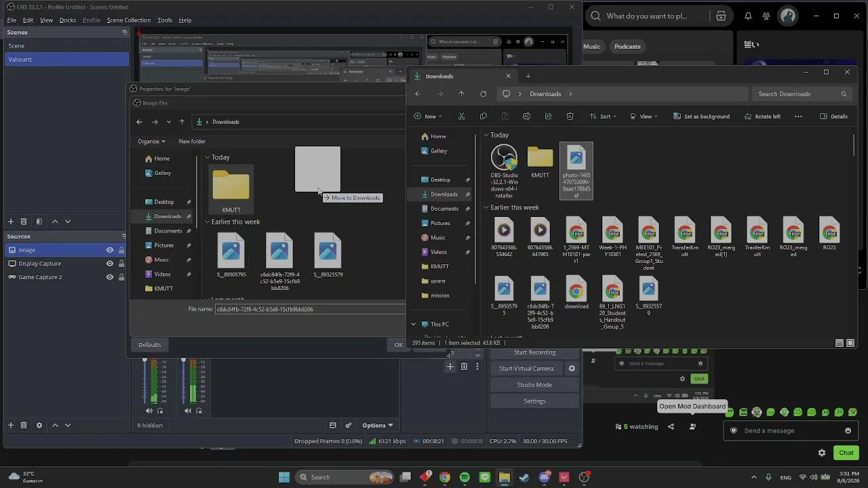Image resolution: width=868 pixels, height=488 pixels.
Task: Toggle visibility of Display Capture source
Action: 109,264
